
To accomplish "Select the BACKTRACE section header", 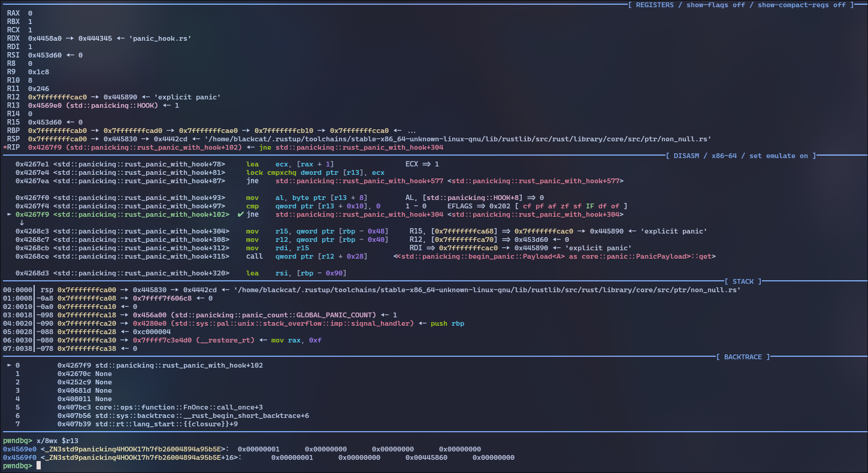I will tap(743, 357).
